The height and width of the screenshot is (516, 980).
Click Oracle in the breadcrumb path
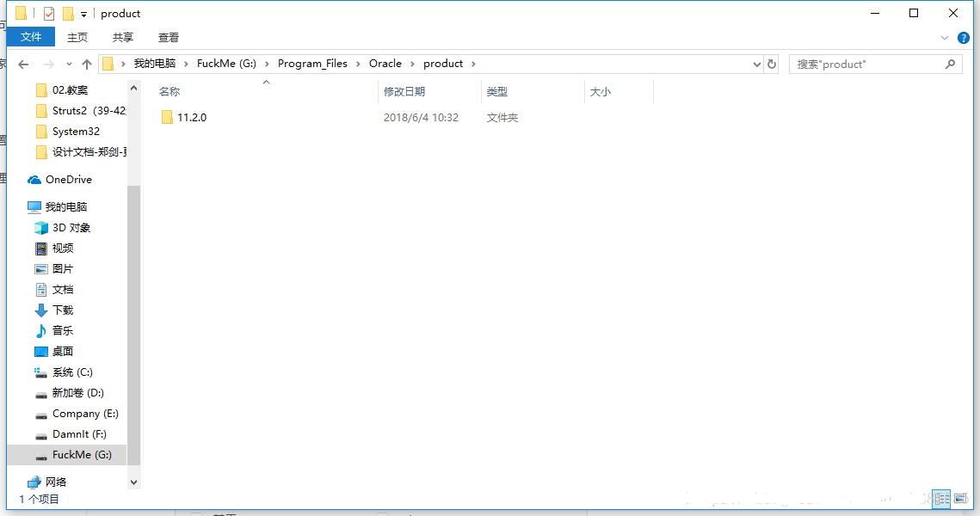[x=385, y=64]
